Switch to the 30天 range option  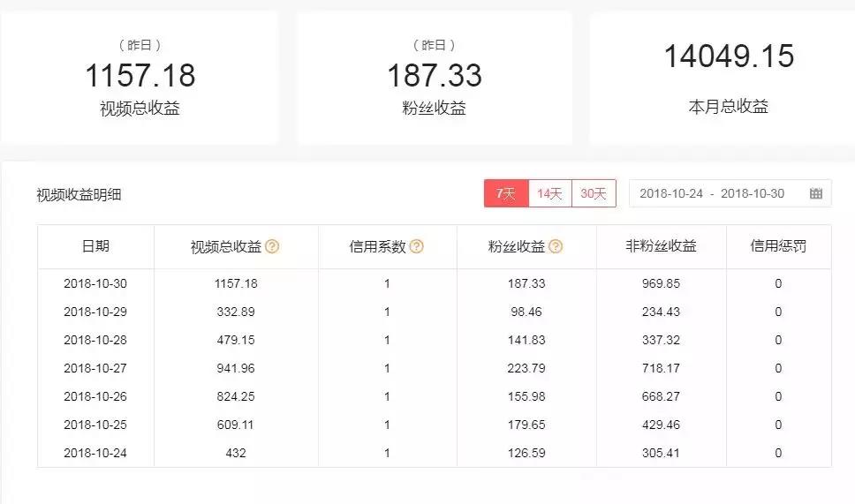tap(594, 194)
